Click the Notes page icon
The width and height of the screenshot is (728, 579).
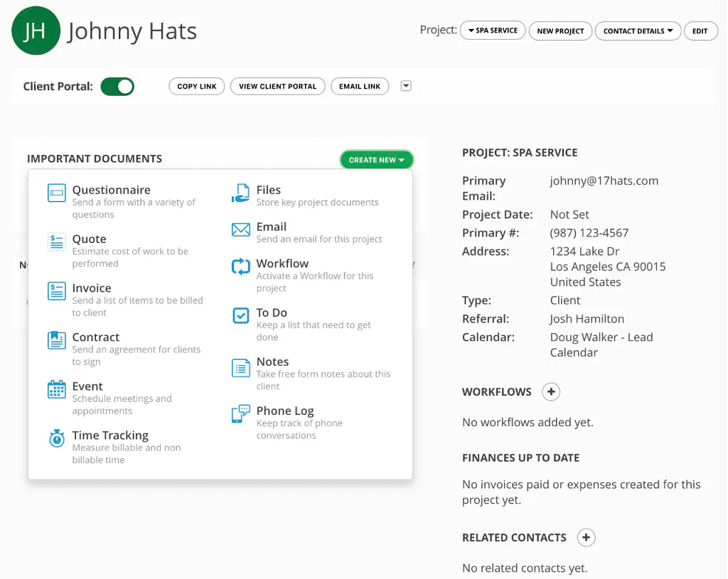point(240,368)
